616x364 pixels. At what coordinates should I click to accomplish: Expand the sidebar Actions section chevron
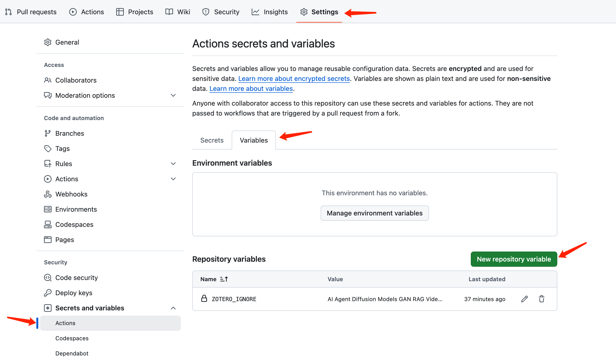click(173, 179)
